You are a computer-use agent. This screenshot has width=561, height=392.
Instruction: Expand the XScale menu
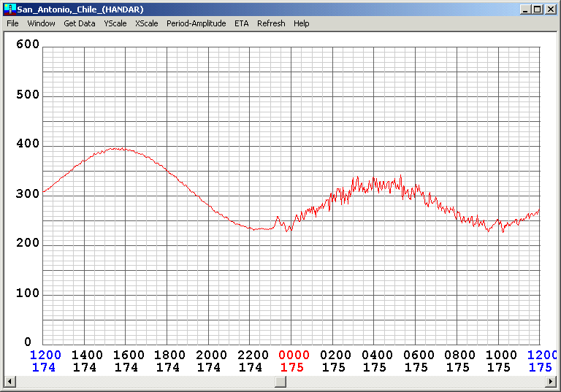click(146, 23)
